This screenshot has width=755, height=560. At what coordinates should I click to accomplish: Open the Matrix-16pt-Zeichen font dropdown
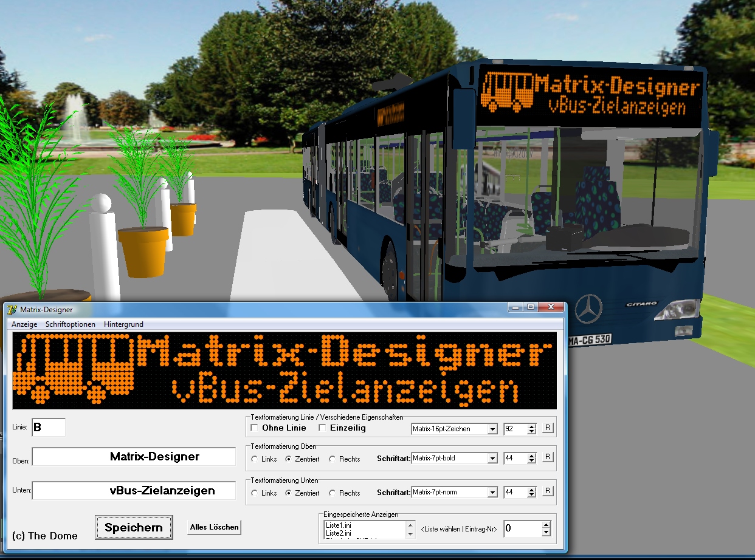click(492, 429)
